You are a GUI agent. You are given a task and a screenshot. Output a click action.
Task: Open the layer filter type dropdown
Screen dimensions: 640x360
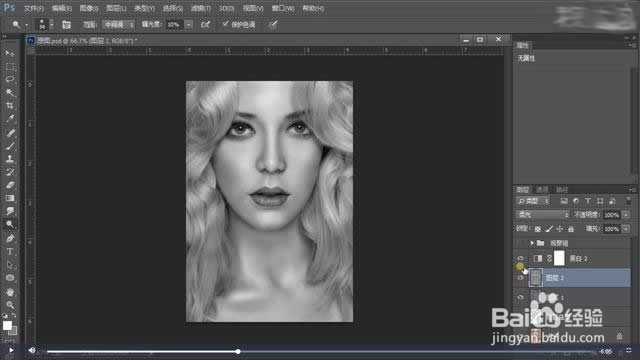click(533, 201)
